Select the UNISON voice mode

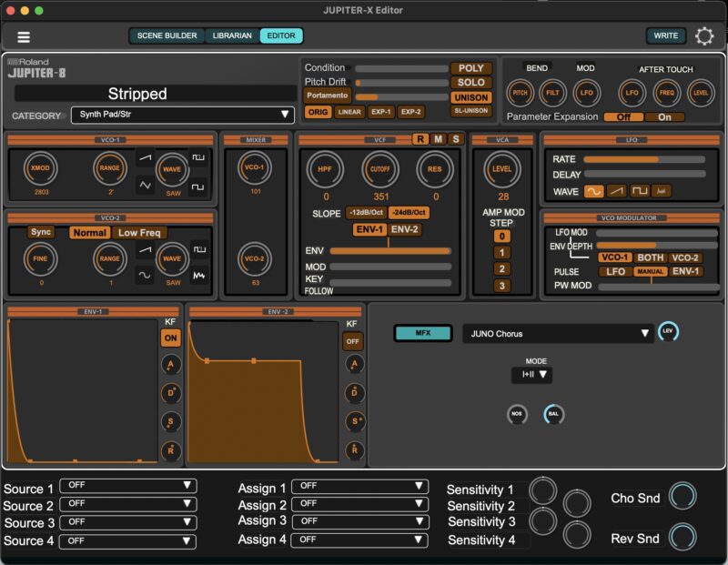pyautogui.click(x=470, y=97)
